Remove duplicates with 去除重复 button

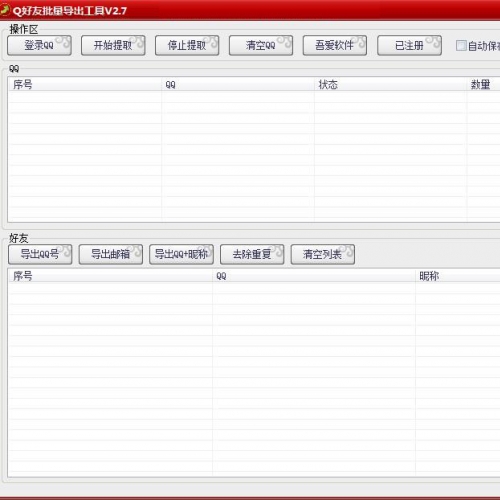click(x=252, y=254)
